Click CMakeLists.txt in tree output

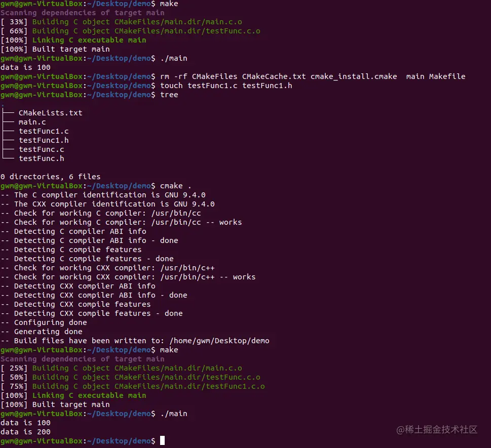[50, 113]
